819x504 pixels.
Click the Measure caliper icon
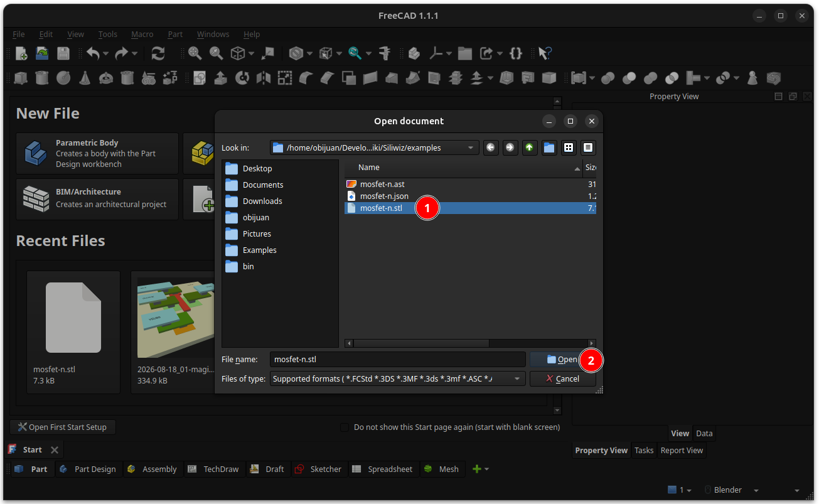click(385, 54)
